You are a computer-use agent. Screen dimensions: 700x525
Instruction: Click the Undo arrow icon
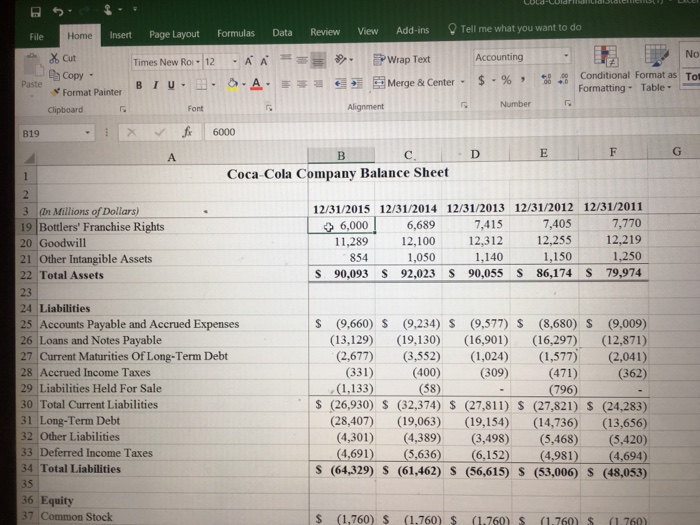[x=58, y=11]
